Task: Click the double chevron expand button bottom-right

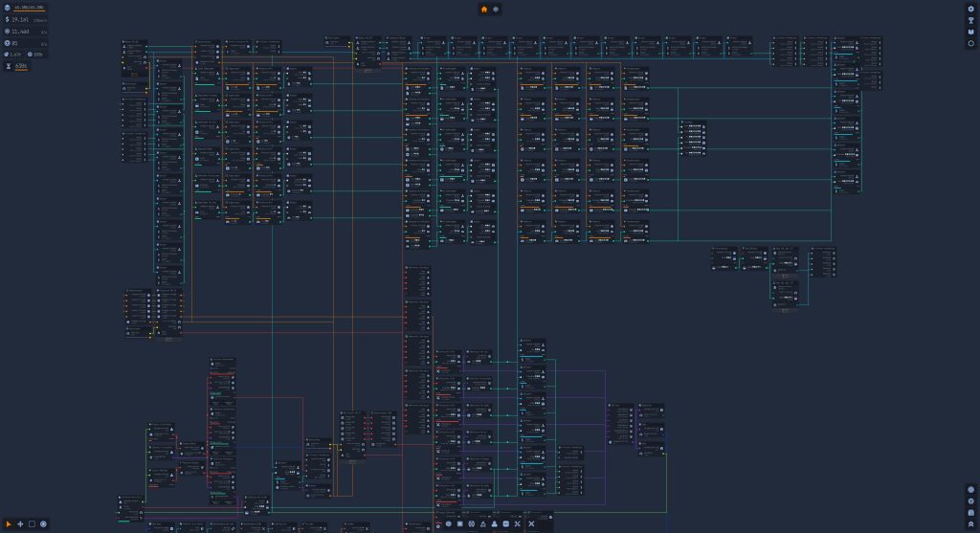Action: click(x=971, y=523)
